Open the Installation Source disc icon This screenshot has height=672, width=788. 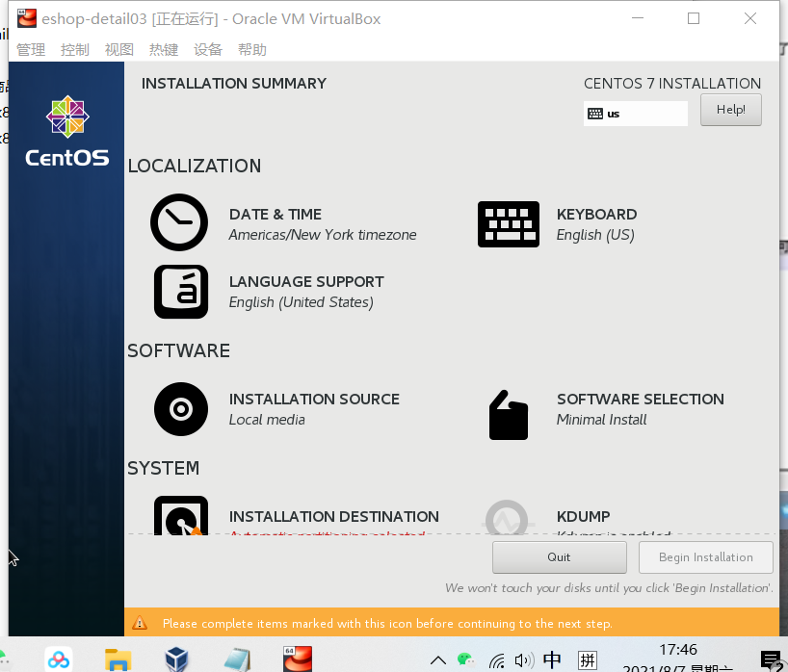click(181, 409)
